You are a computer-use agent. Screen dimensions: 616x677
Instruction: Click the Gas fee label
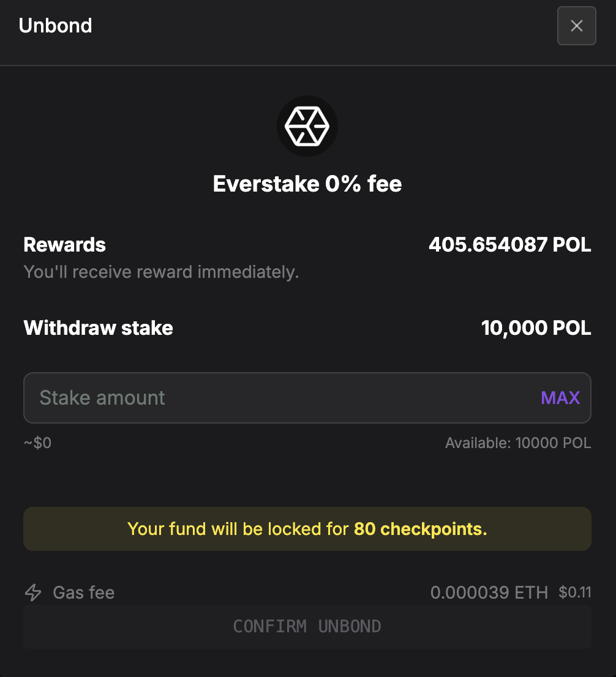(x=84, y=593)
